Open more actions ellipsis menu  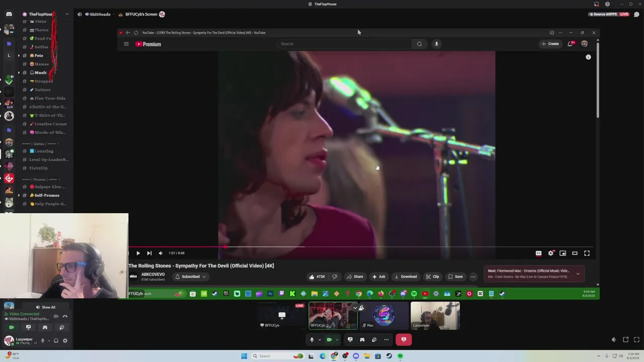(x=473, y=277)
